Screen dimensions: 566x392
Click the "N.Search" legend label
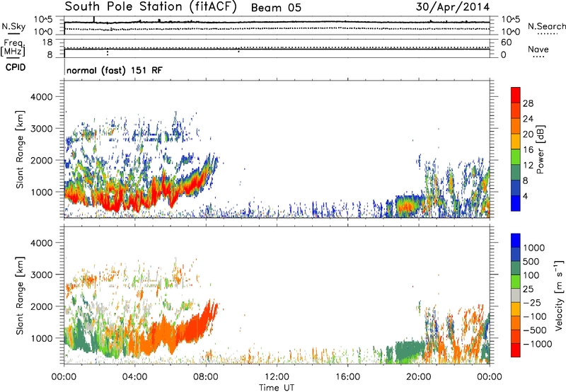coord(547,26)
